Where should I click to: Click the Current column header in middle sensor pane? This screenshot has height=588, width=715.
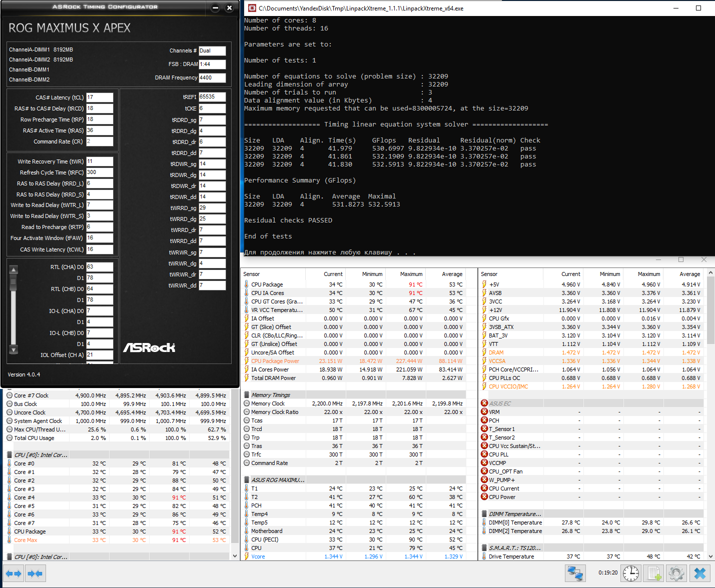[325, 274]
